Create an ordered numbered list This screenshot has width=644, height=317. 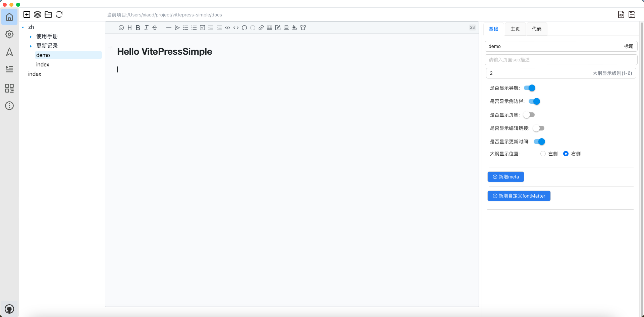(x=194, y=28)
